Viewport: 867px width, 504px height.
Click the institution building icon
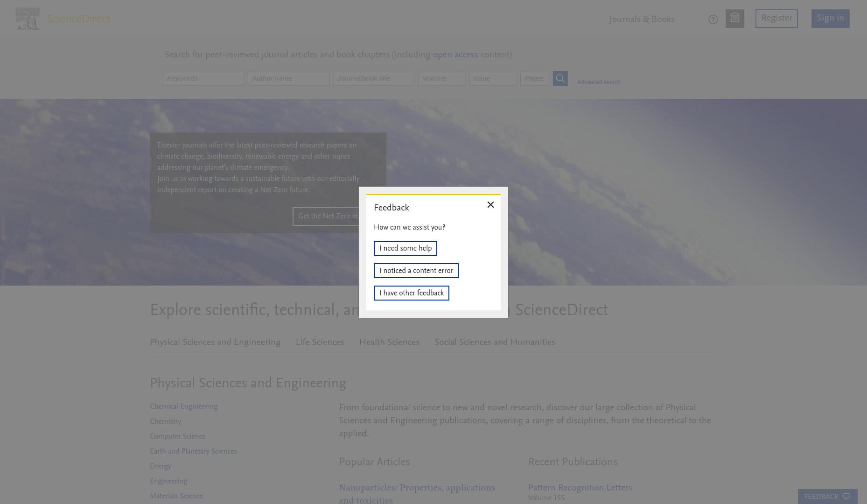(x=735, y=19)
